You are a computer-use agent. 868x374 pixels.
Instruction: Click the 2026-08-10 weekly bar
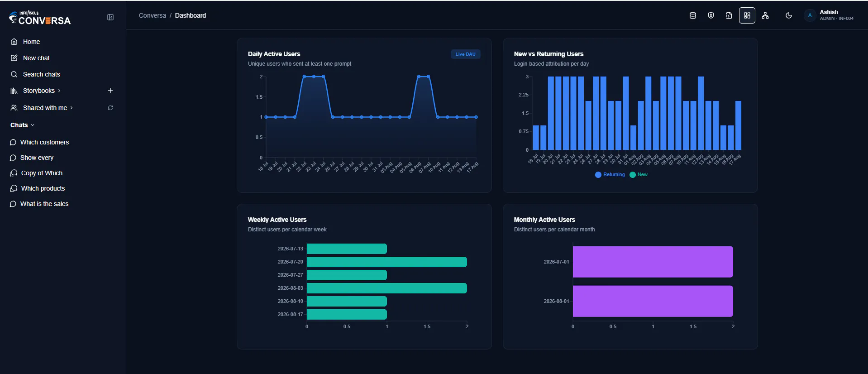(x=347, y=301)
